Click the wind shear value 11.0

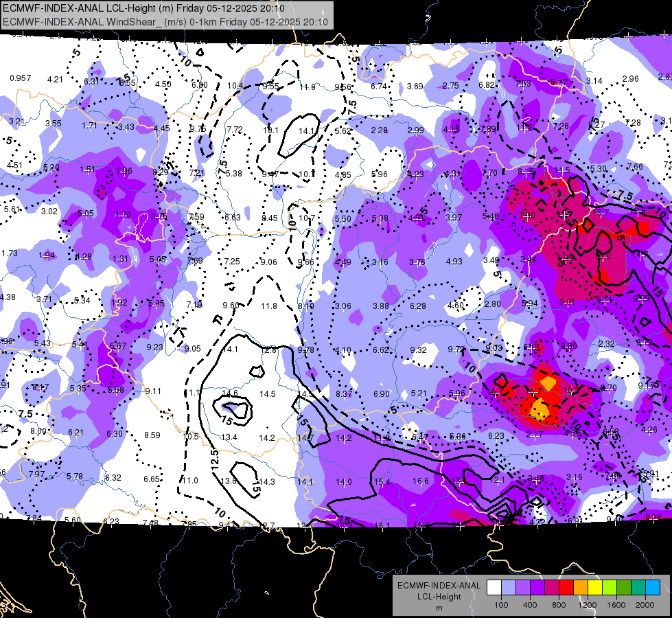pos(190,481)
